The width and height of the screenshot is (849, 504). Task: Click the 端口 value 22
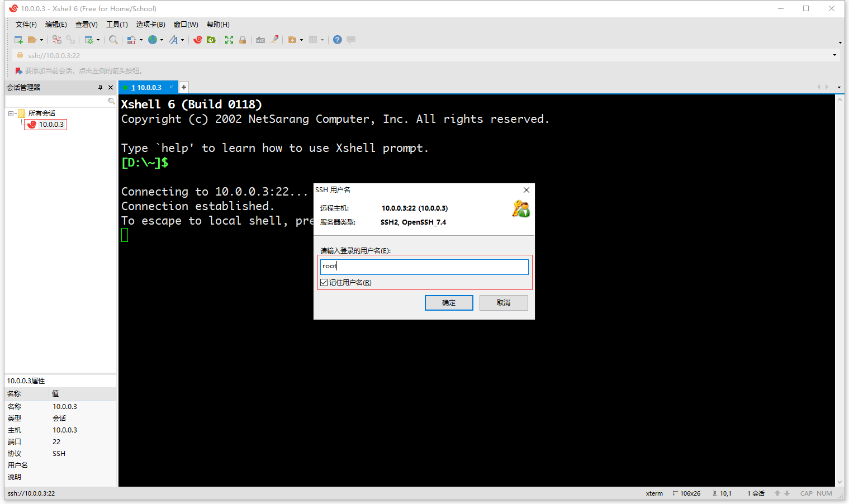coord(56,442)
